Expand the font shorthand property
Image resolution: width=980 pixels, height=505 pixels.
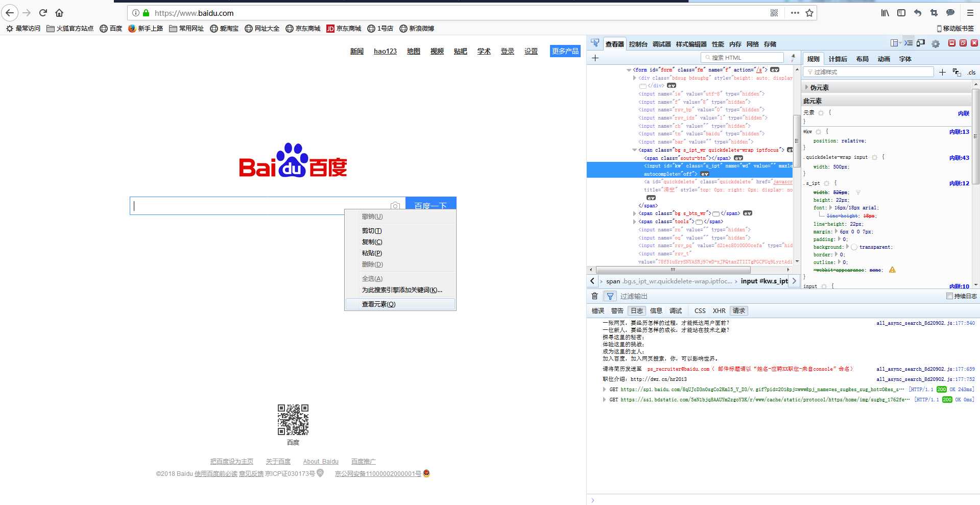pos(830,207)
